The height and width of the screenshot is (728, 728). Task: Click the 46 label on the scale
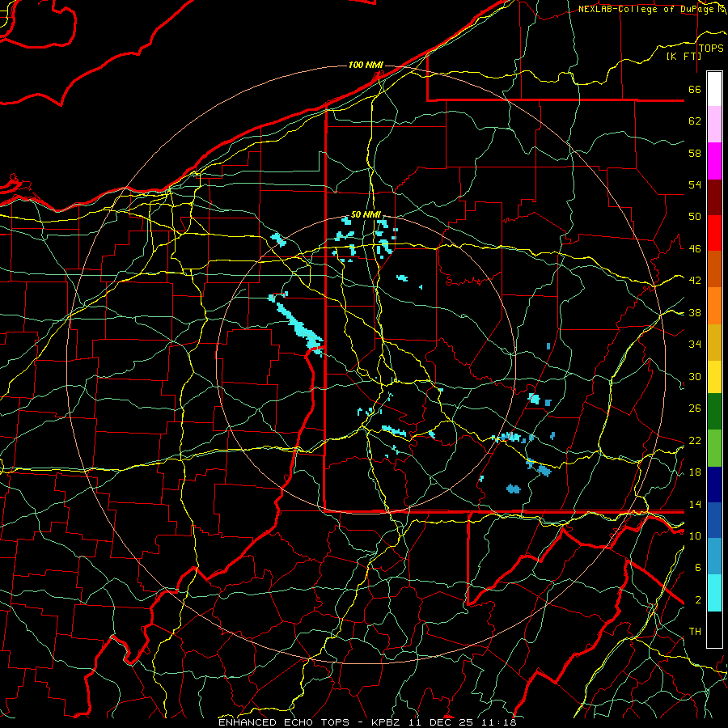click(x=695, y=249)
